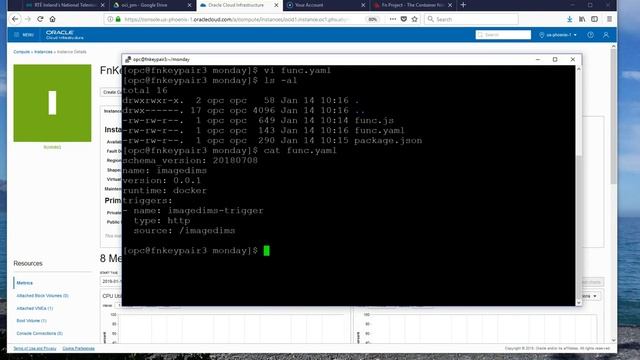Click the Pocket save icon
This screenshot has width=640, height=360.
404,19
